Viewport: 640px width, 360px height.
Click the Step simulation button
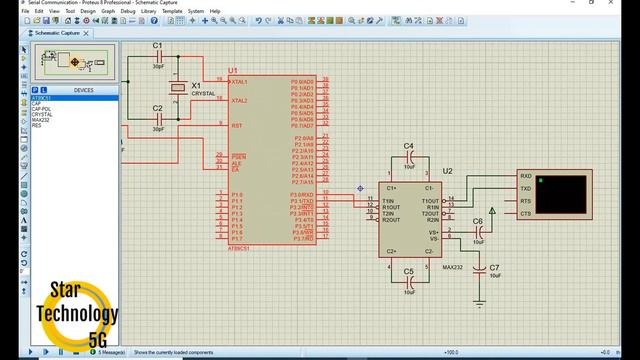click(x=45, y=352)
